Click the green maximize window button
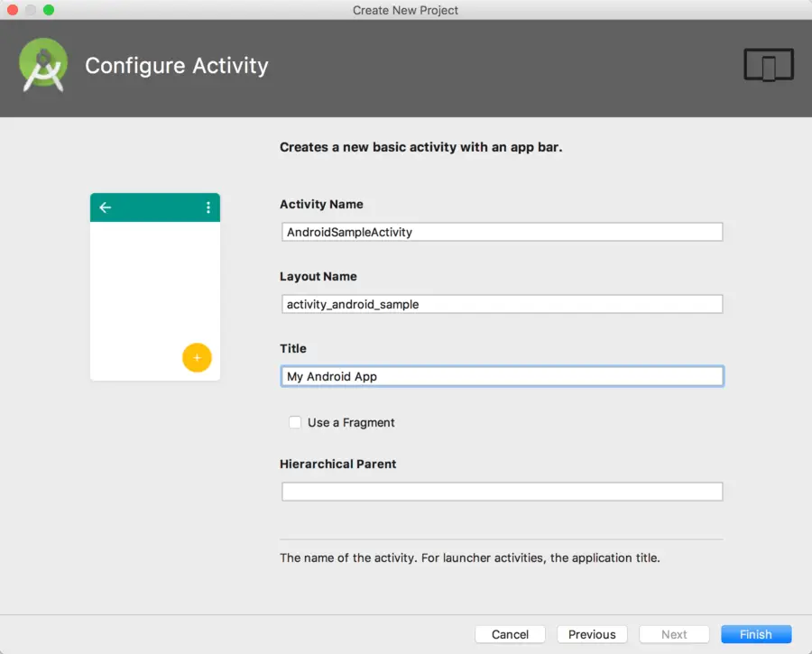 point(49,10)
